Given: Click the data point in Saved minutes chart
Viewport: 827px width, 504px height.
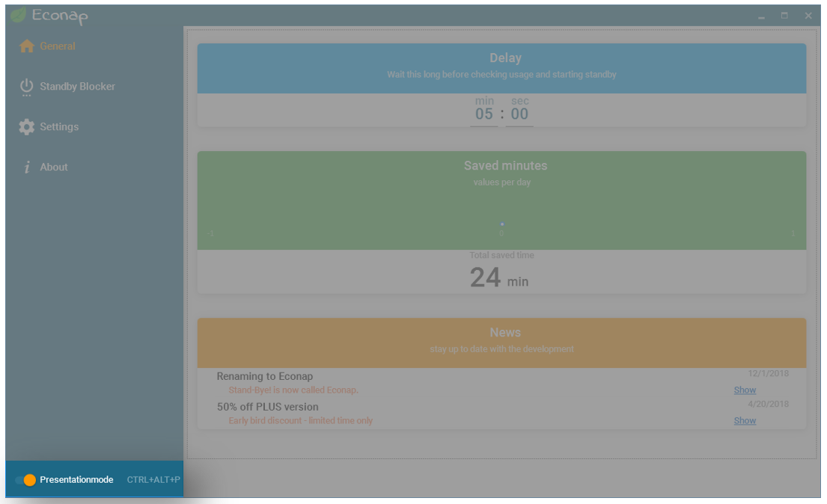Looking at the screenshot, I should click(502, 224).
